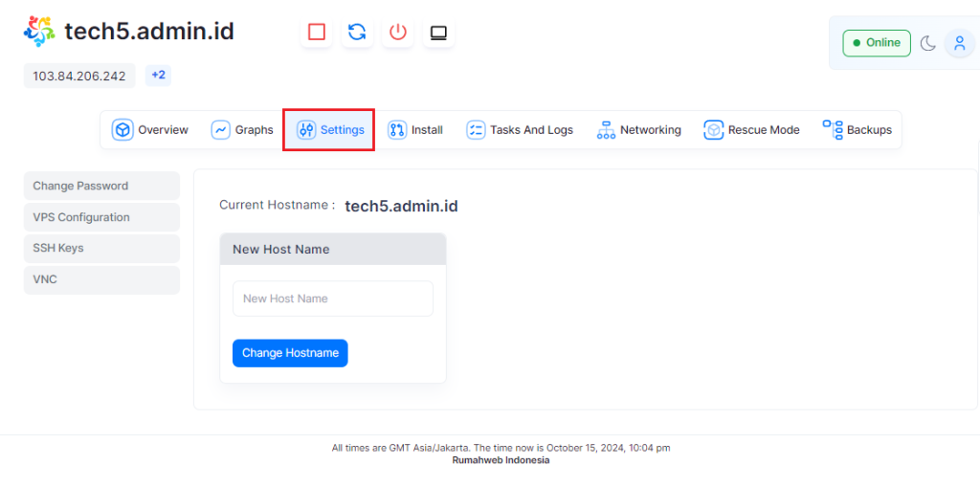This screenshot has height=487, width=980.
Task: Click the Rumahweb colorful logo
Action: point(39,32)
